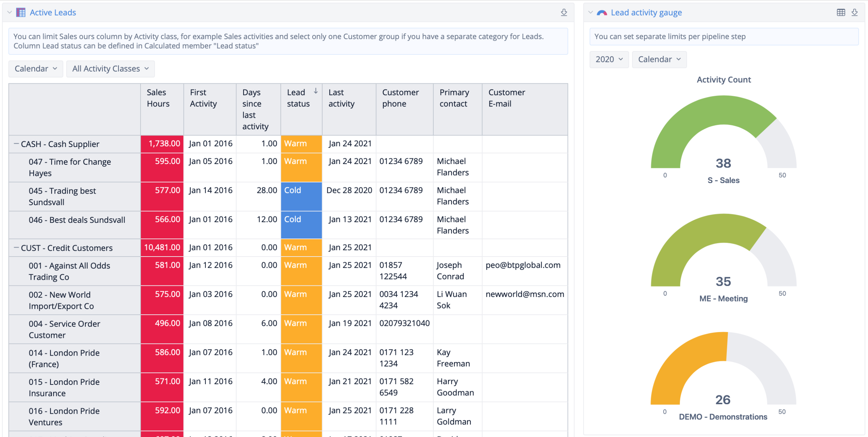Screen dimensions: 868x437
Task: Open the All Activity Classes dropdown
Action: 110,69
